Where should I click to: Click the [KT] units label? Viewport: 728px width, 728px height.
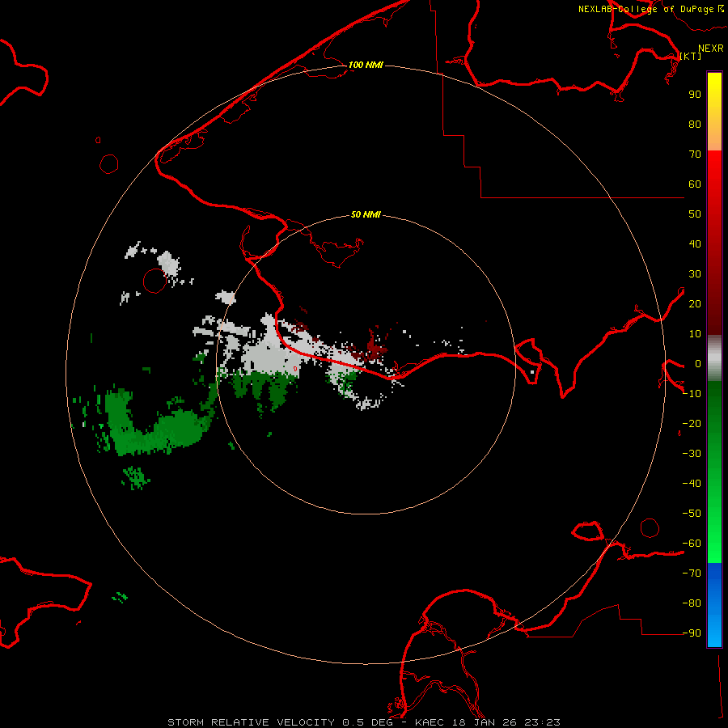point(691,56)
